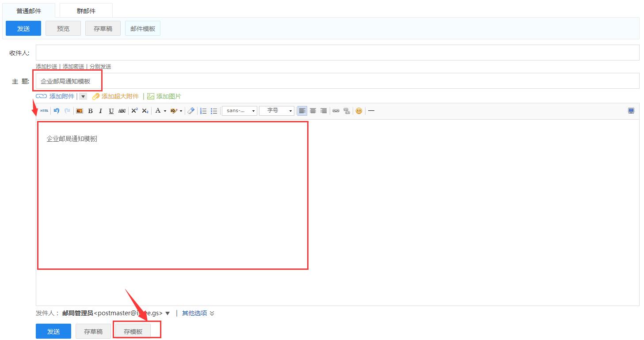Apply subscript formatting

[x=145, y=111]
